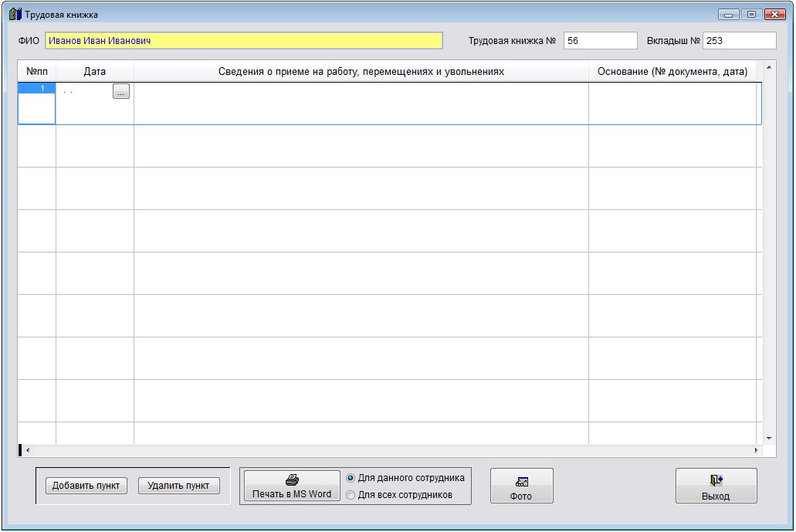Exit via the Выход button

(716, 486)
